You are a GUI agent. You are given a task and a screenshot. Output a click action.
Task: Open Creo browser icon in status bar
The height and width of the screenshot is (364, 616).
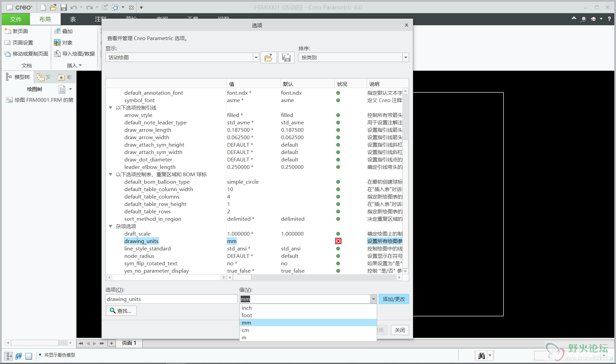point(19,356)
